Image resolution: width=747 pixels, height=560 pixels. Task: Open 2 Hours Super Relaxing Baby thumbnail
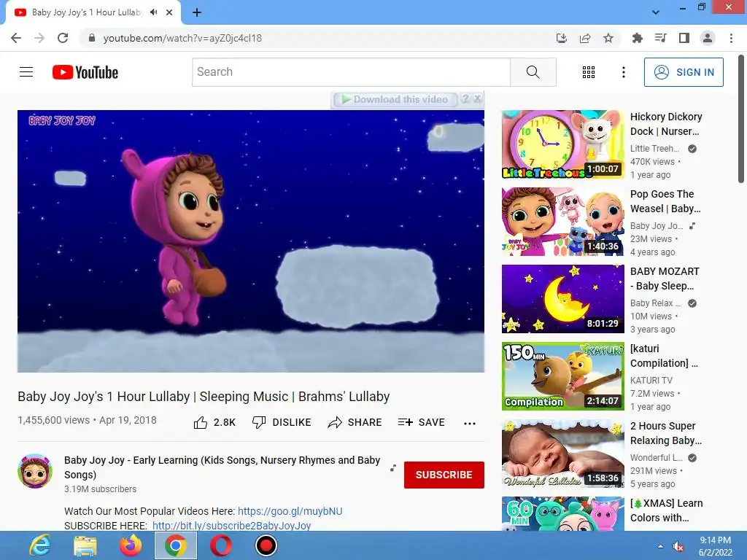pyautogui.click(x=562, y=454)
